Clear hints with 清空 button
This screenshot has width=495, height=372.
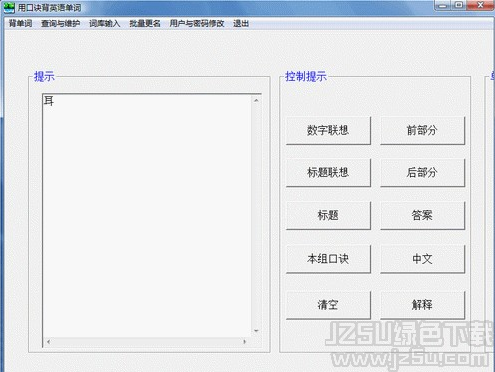pos(328,305)
